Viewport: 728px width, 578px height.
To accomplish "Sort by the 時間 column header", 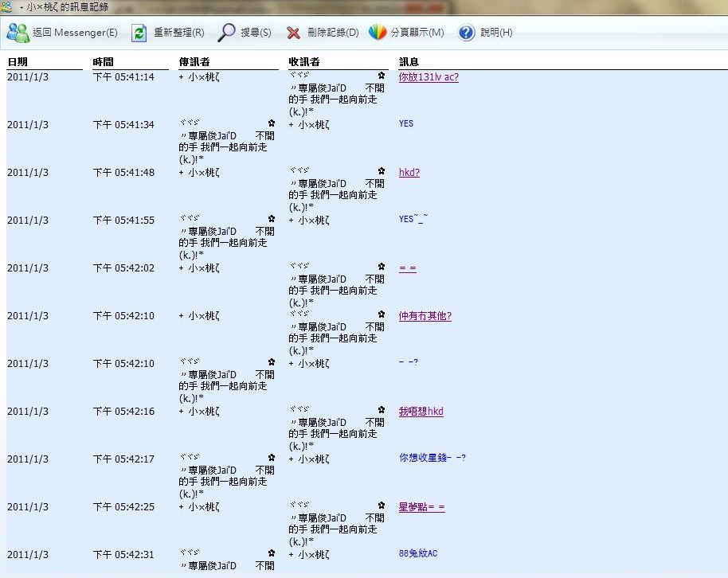I will click(103, 62).
